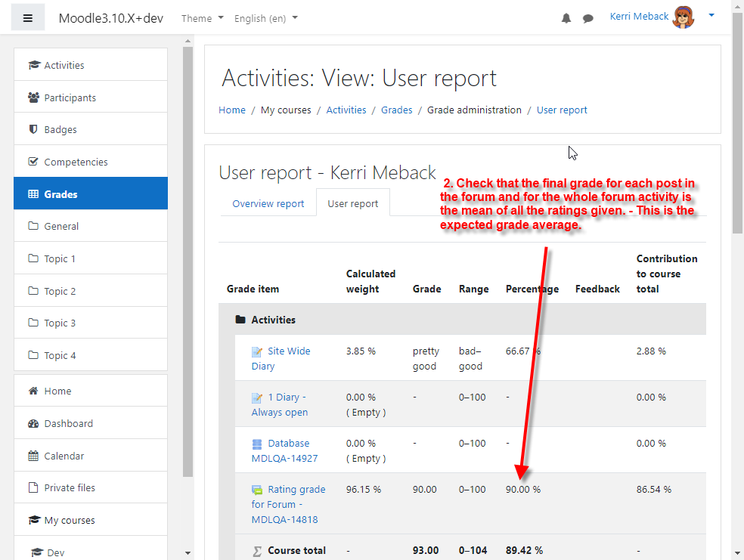Open the Theme dropdown menu
Screen dimensions: 744x560
202,18
